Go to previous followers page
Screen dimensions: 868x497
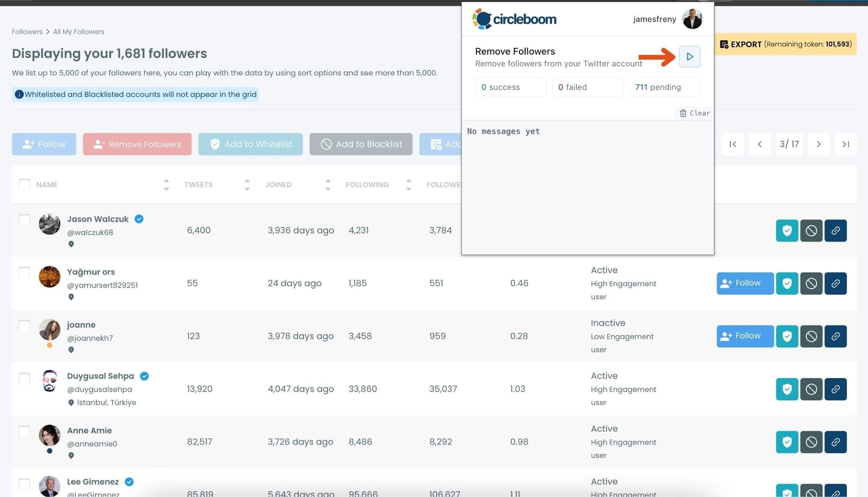point(759,144)
